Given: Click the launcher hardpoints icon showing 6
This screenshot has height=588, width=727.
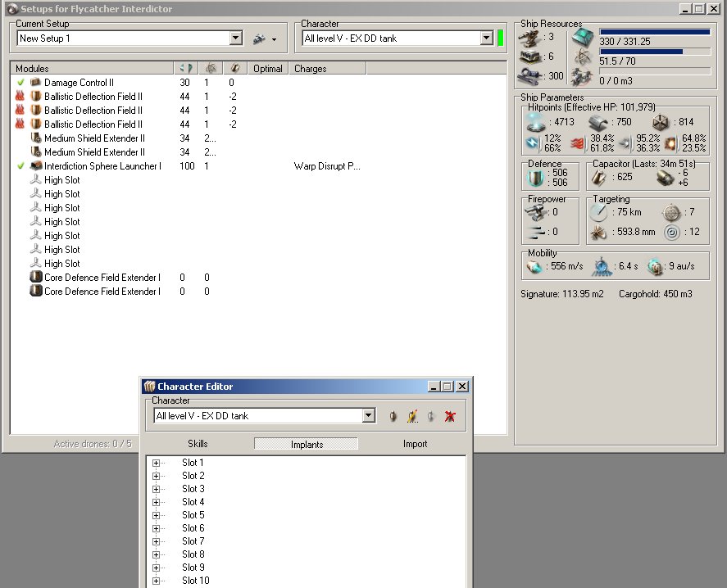Looking at the screenshot, I should coord(529,57).
